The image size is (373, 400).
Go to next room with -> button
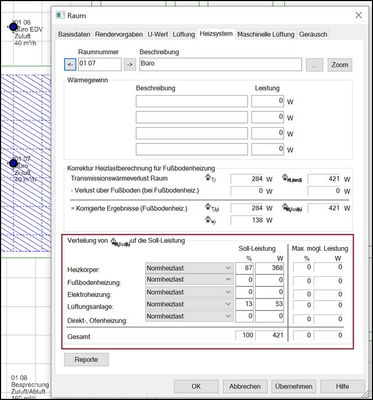[130, 65]
